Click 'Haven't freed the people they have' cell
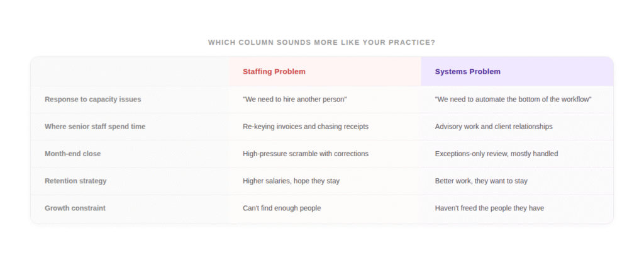The image size is (644, 262). coord(489,208)
